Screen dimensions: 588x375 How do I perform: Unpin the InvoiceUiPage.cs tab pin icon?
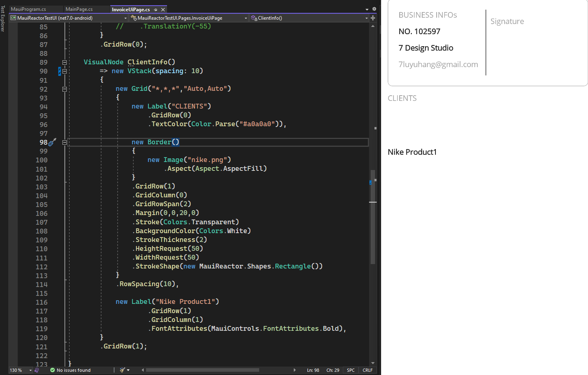pyautogui.click(x=155, y=9)
